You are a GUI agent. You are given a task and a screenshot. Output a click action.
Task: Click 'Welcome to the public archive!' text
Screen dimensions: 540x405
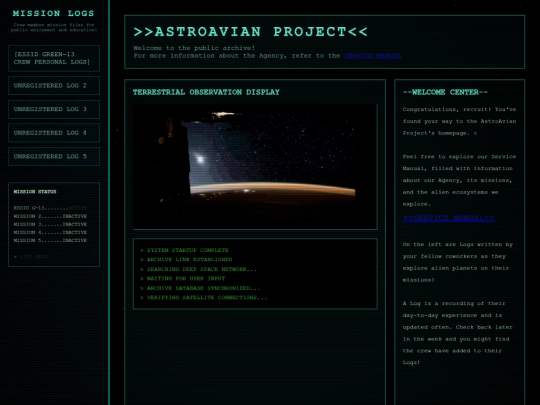tap(194, 48)
